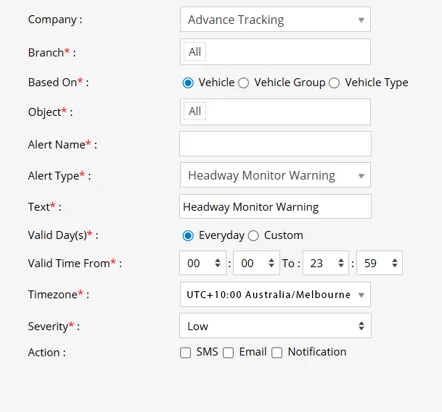Enable the SMS action checkbox
Image resolution: width=442 pixels, height=412 pixels.
pos(185,353)
